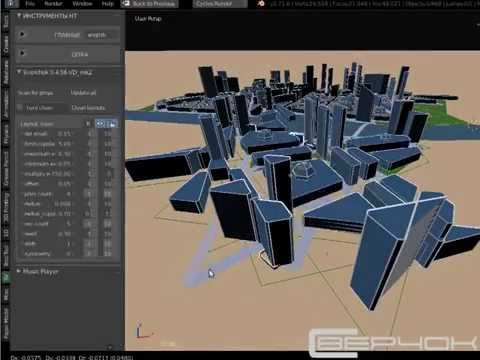This screenshot has width=480, height=360.
Task: Open the Window menu
Action: coord(82,4)
